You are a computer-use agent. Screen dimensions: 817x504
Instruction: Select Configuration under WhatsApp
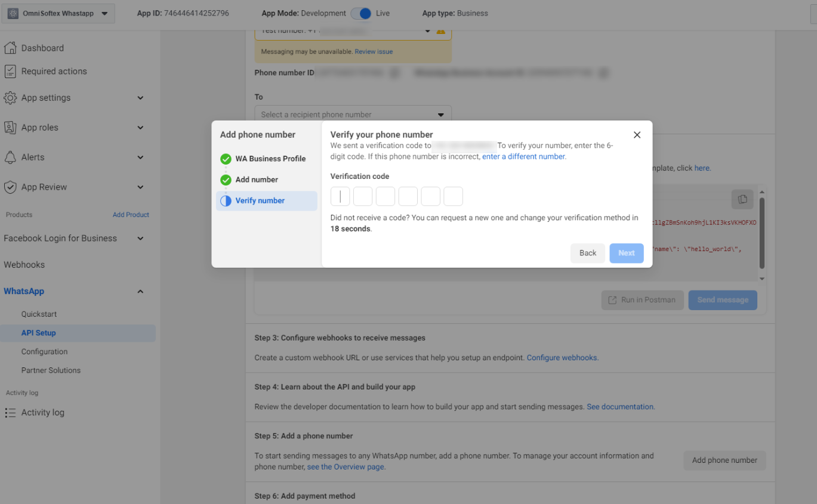point(44,352)
